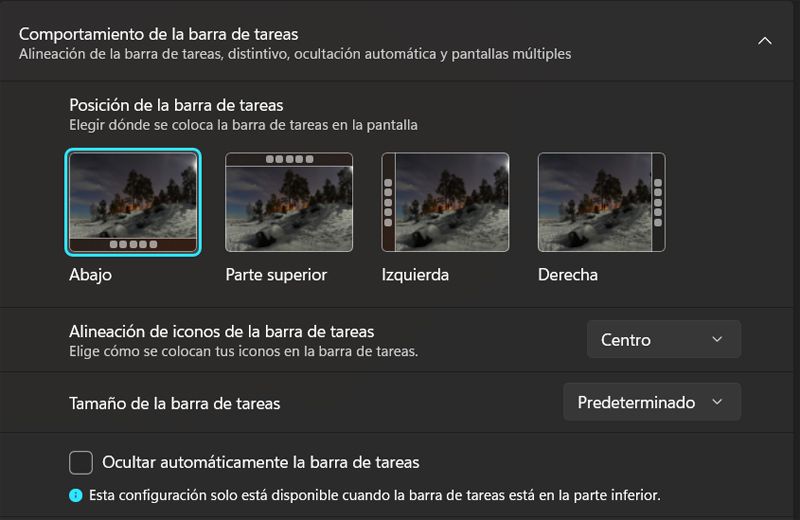Click the 'Elige cómo se colocan tus iconos' description

[243, 351]
